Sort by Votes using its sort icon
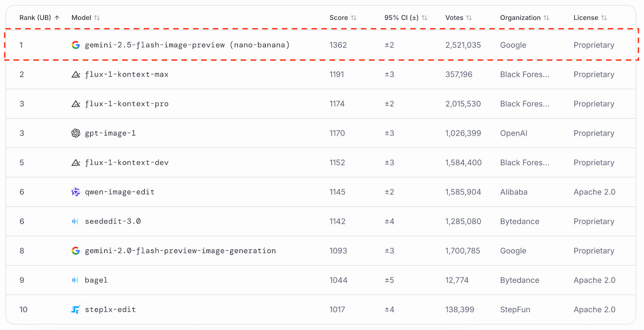Screen dimensions: 644x330 click(469, 18)
